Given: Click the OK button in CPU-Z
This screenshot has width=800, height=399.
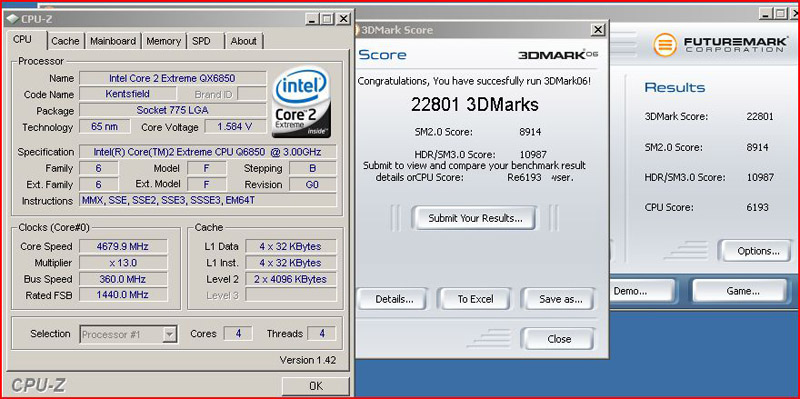Looking at the screenshot, I should 316,386.
